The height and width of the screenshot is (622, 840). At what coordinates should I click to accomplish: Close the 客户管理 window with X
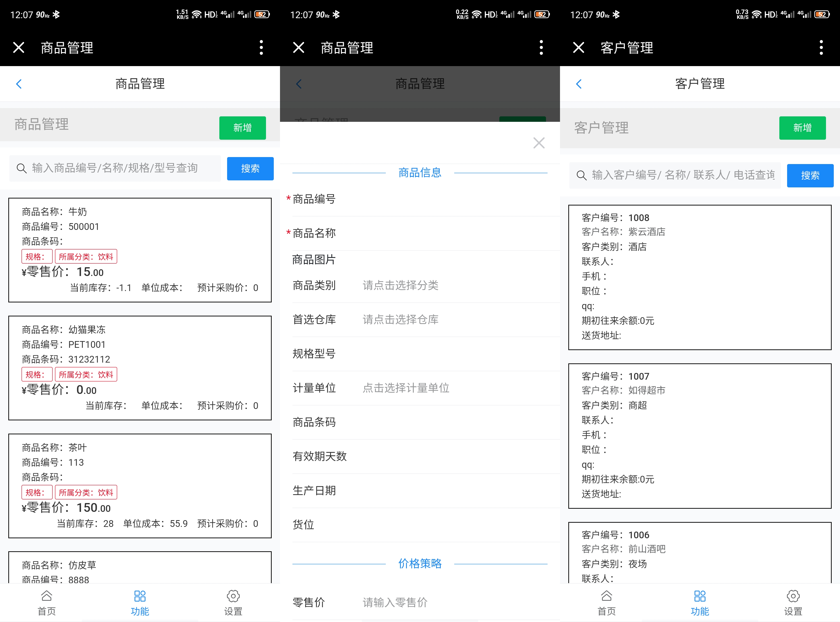pos(579,48)
